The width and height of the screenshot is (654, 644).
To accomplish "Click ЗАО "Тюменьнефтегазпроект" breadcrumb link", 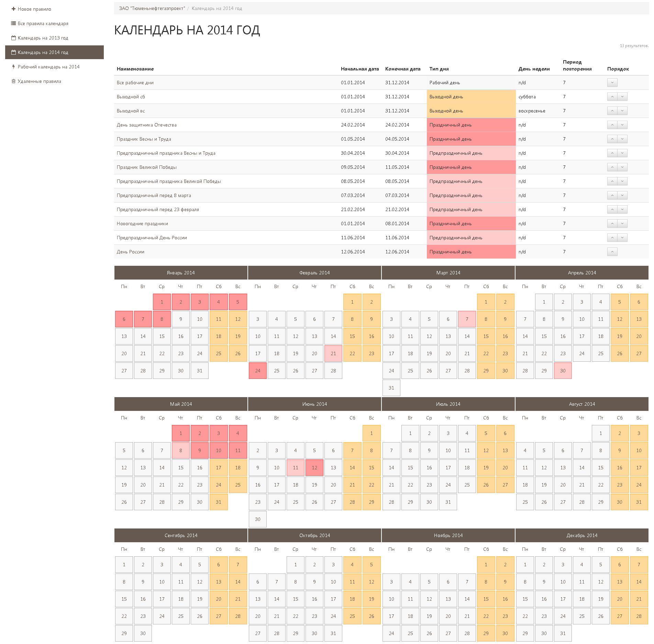I will click(152, 8).
